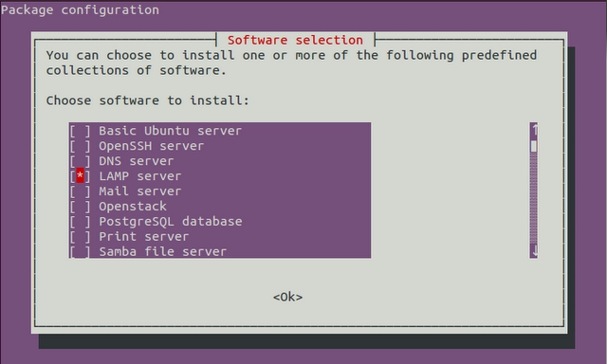The image size is (607, 364).
Task: Toggle the OpenSSH server checkbox
Action: 80,146
